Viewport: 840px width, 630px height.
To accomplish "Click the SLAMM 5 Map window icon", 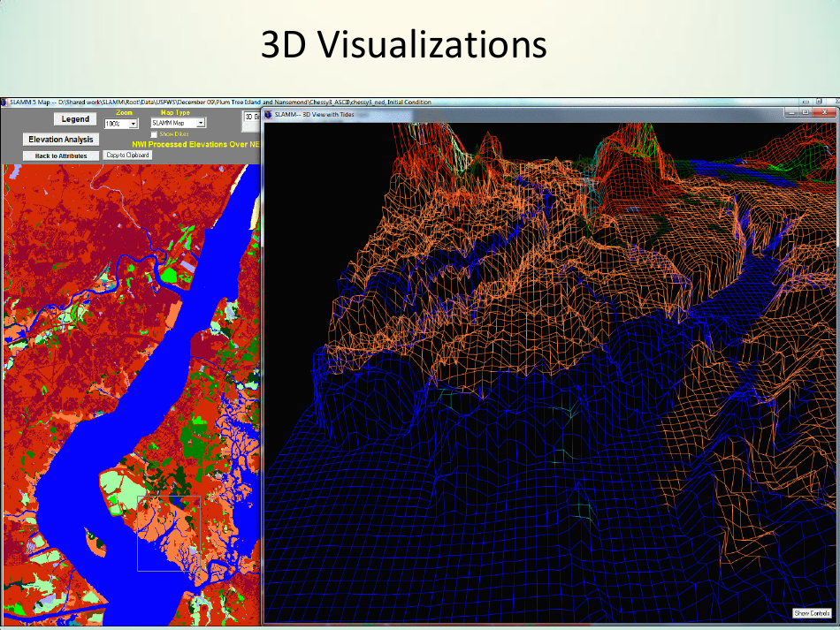I will click(4, 102).
